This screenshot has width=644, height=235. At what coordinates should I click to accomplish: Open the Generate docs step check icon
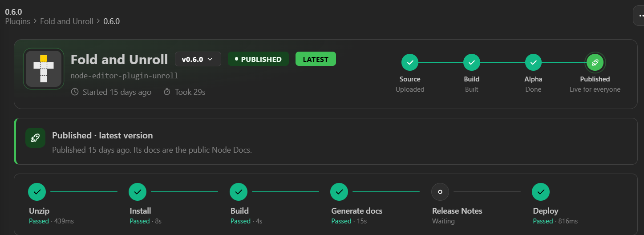pyautogui.click(x=339, y=192)
